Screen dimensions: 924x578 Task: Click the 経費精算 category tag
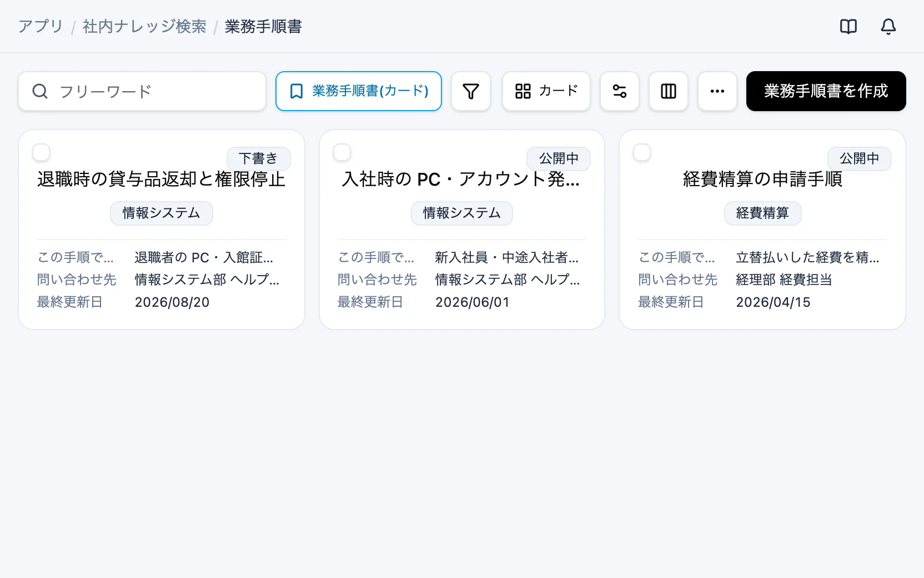point(762,213)
